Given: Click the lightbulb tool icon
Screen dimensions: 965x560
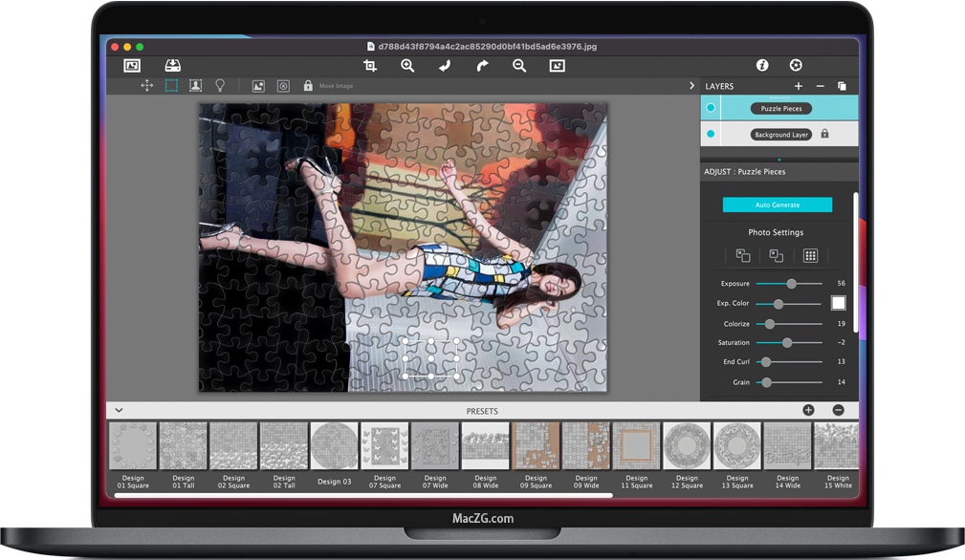Looking at the screenshot, I should 219,85.
